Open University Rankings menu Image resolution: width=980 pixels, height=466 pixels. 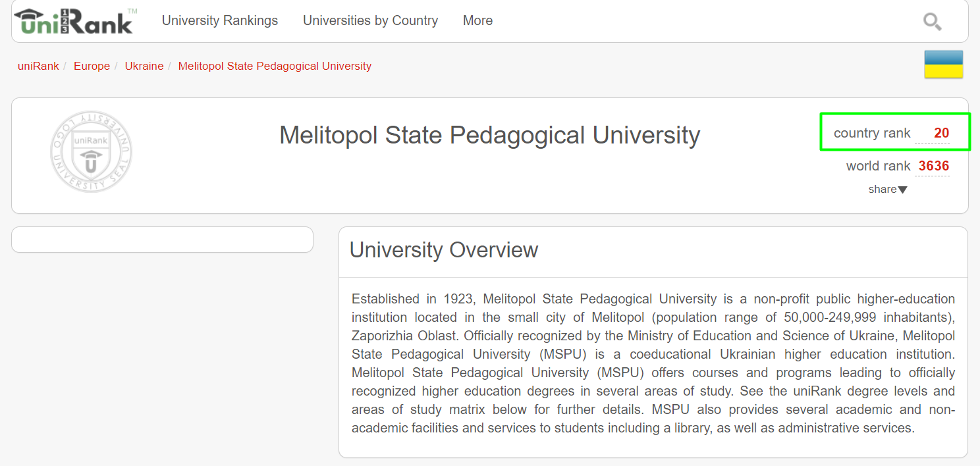220,20
